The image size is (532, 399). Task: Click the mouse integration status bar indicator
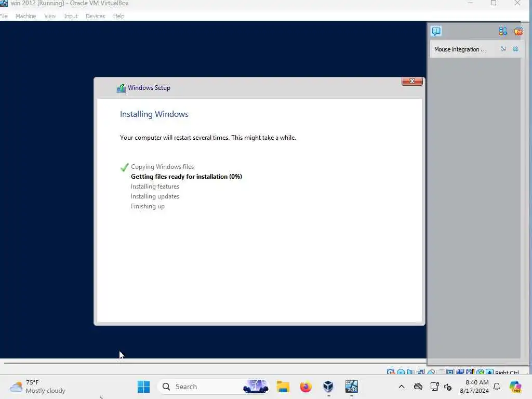point(480,372)
